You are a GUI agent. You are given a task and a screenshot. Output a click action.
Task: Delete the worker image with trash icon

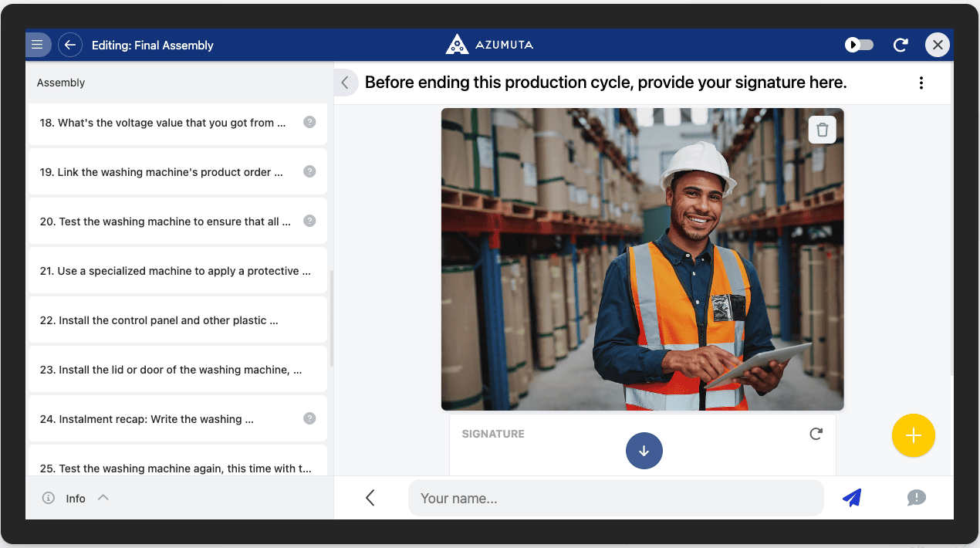tap(822, 130)
